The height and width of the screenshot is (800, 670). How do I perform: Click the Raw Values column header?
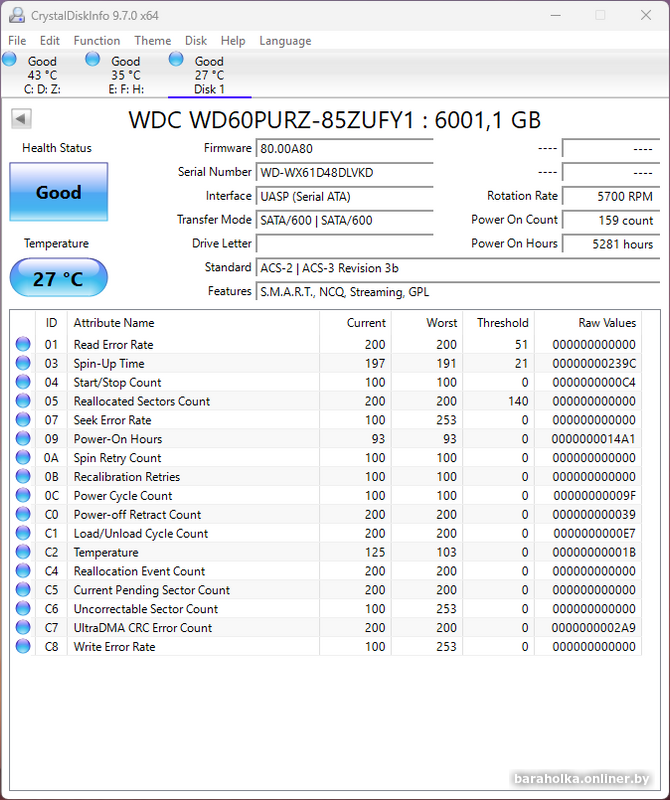(x=588, y=322)
